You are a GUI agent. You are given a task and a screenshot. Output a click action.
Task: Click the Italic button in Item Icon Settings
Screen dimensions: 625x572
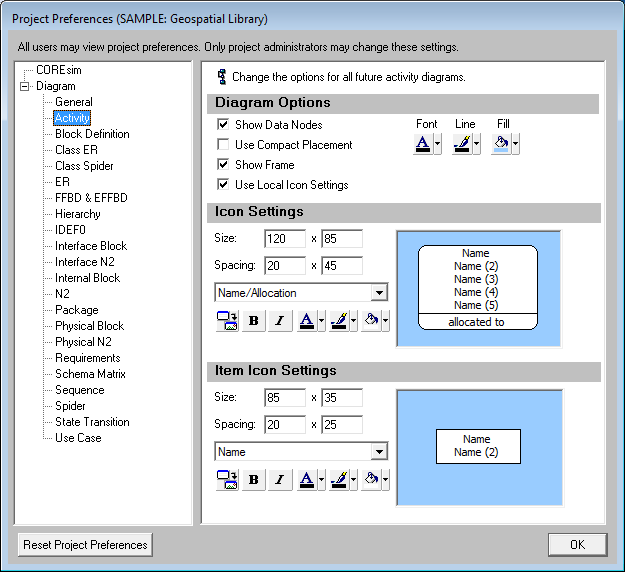pos(279,480)
